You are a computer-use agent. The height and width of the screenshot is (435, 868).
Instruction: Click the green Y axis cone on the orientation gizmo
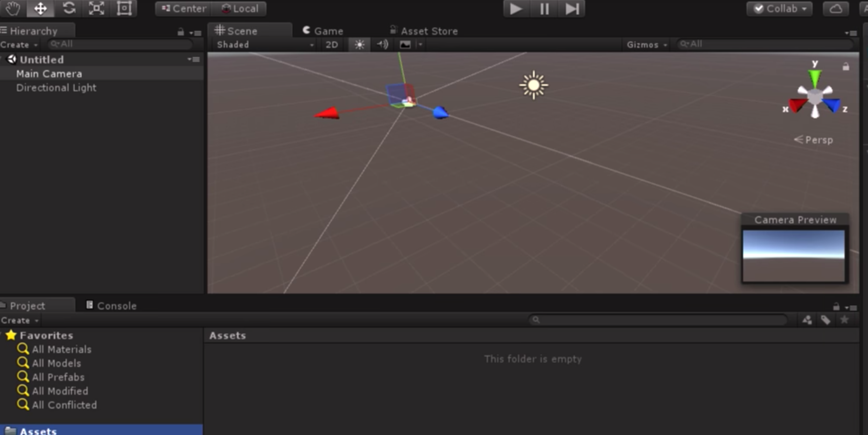click(x=814, y=78)
